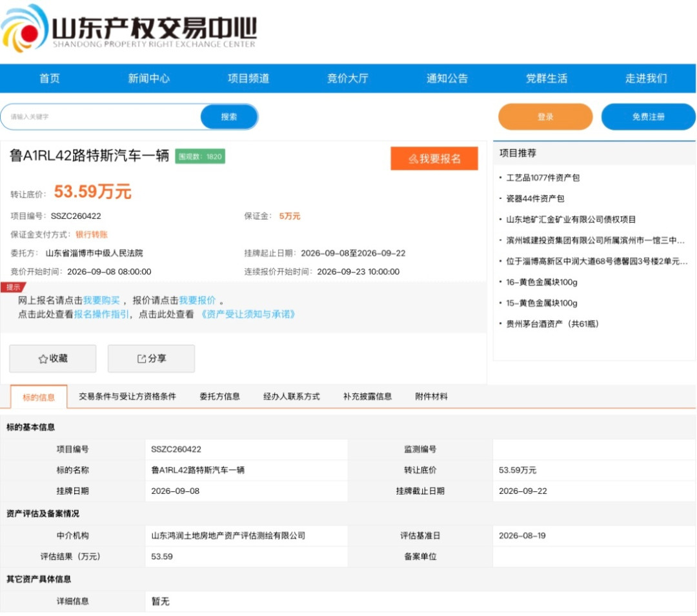Viewport: 697px width, 616px height.
Task: Open the 首页 navigation item
Action: tap(49, 78)
